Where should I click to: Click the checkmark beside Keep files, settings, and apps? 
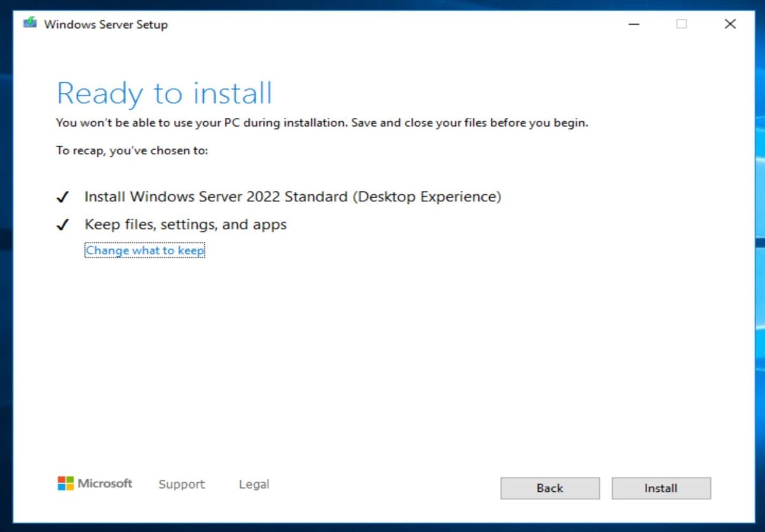point(62,224)
